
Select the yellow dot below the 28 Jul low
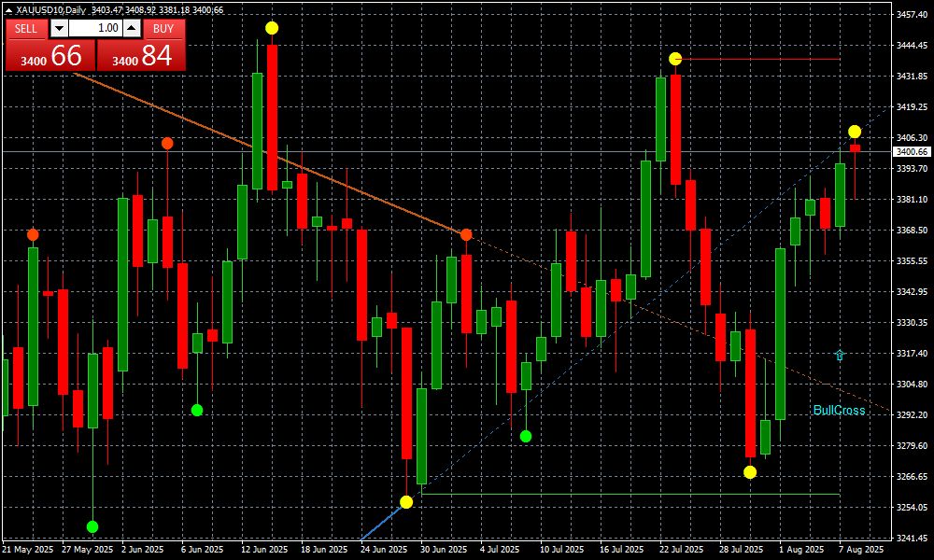click(x=750, y=472)
